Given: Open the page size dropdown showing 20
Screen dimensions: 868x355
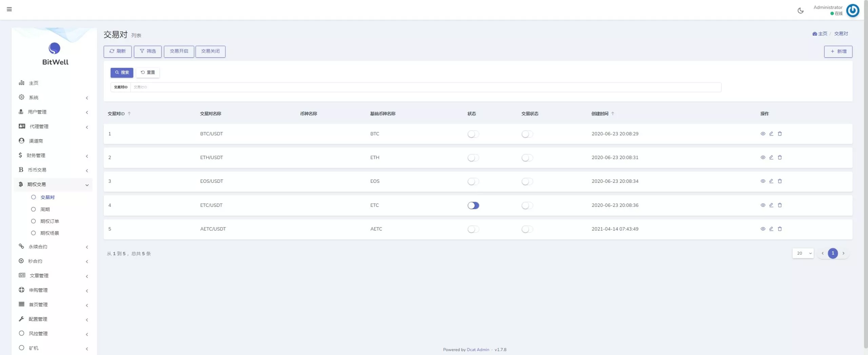Looking at the screenshot, I should click(x=803, y=253).
